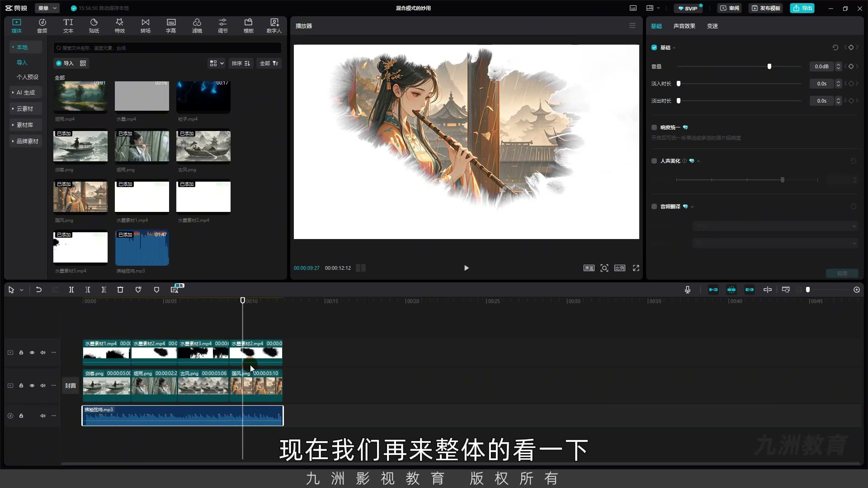Click the timeline microphone record icon
The width and height of the screenshot is (868, 488).
click(688, 290)
